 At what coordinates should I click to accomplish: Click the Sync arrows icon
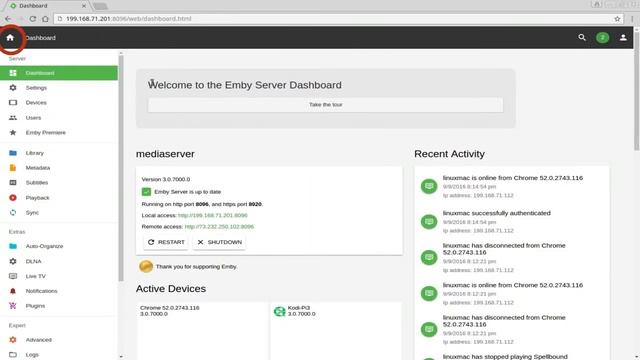coord(13,213)
